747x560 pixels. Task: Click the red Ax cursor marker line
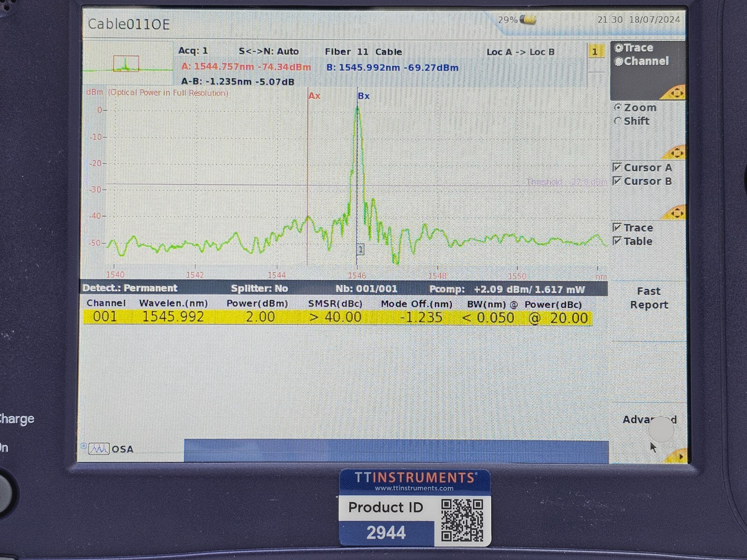tap(308, 177)
